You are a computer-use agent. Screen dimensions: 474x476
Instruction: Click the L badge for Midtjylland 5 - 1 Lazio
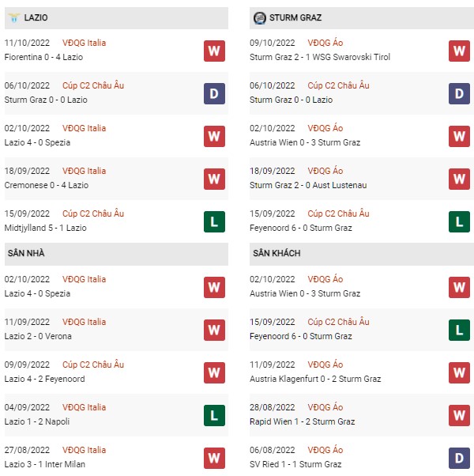pos(214,222)
